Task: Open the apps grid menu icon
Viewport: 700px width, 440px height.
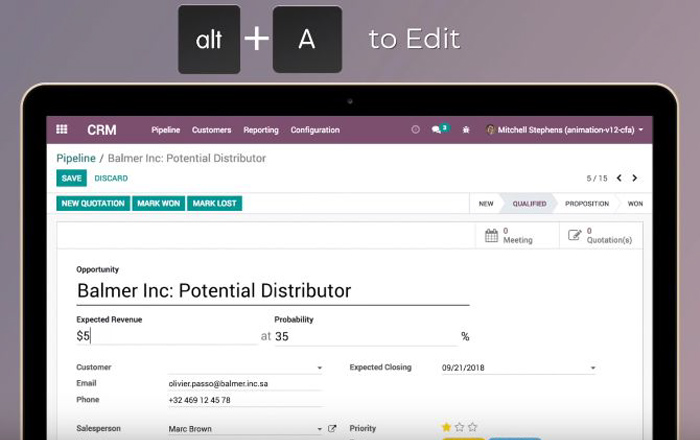Action: (62, 129)
